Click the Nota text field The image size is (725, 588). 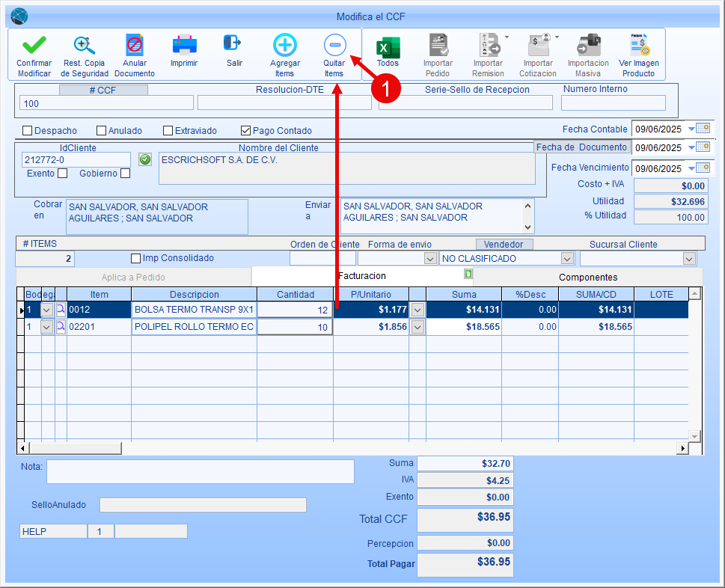201,471
